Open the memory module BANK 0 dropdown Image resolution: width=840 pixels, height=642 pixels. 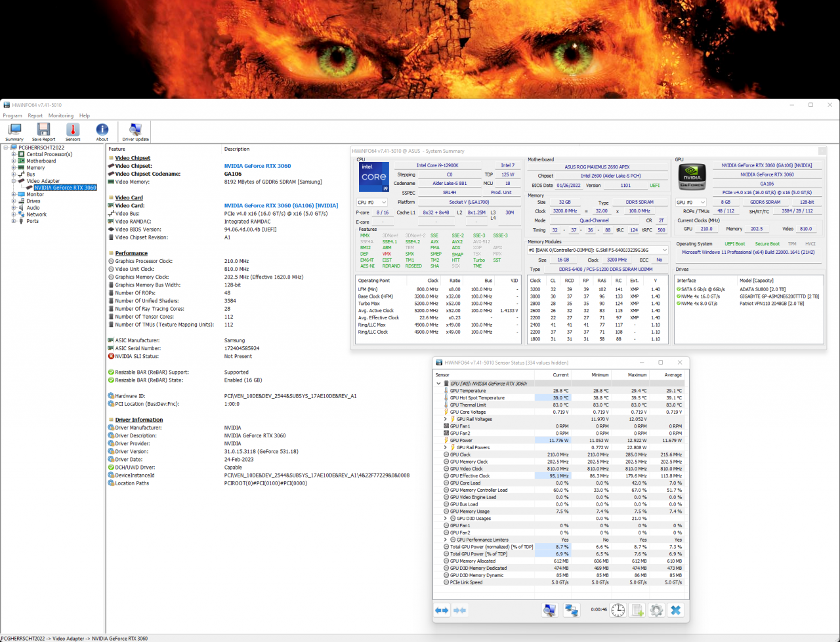pos(598,250)
